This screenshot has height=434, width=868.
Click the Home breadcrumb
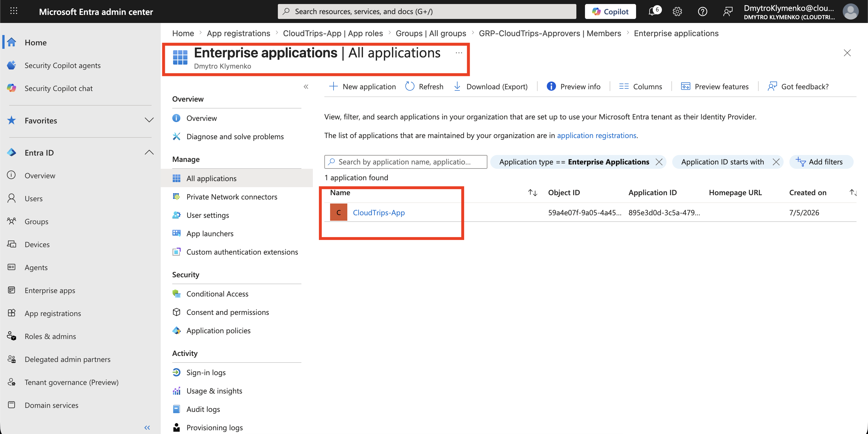[183, 33]
